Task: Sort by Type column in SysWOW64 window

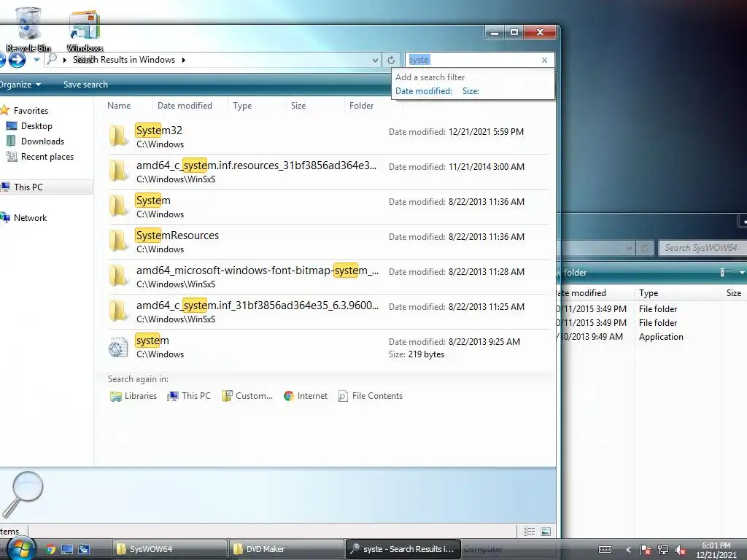Action: click(x=649, y=293)
